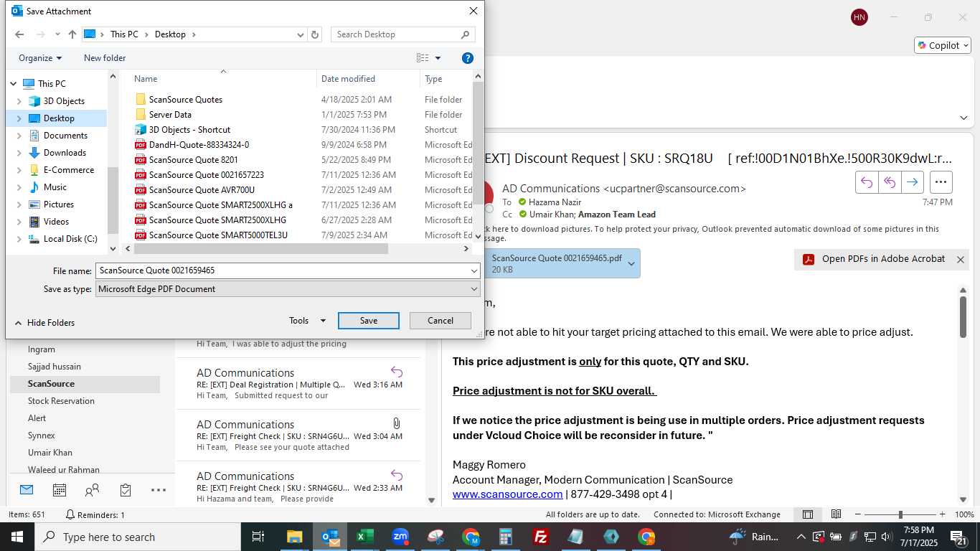
Task: Expand the 3D Objects tree node
Action: point(19,101)
